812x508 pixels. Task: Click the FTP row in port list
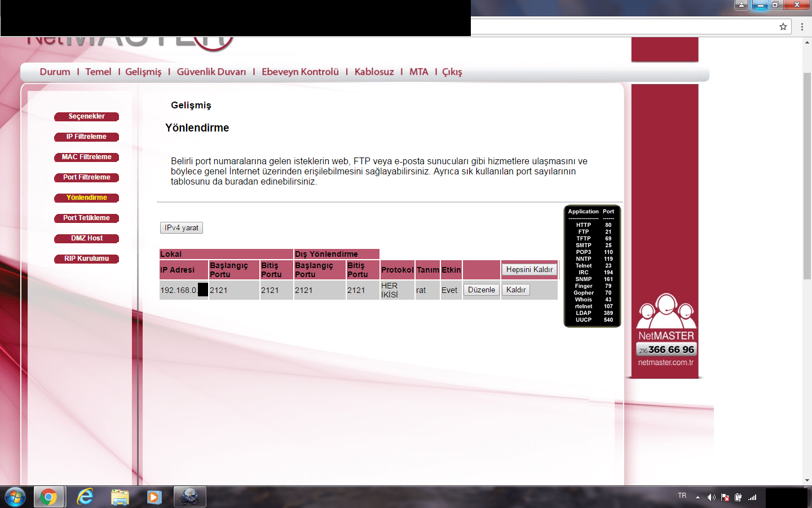pos(593,232)
